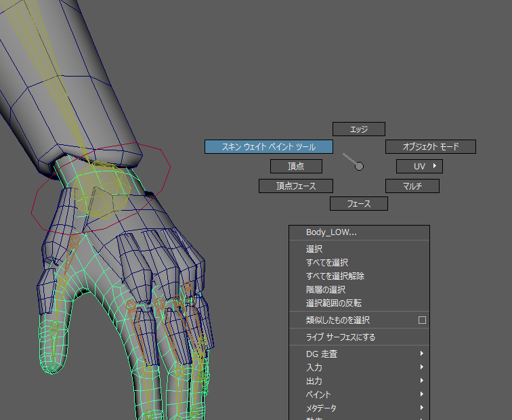The width and height of the screenshot is (512, 420).
Task: Select スキン ウェイト ペイント ツール
Action: (x=269, y=146)
